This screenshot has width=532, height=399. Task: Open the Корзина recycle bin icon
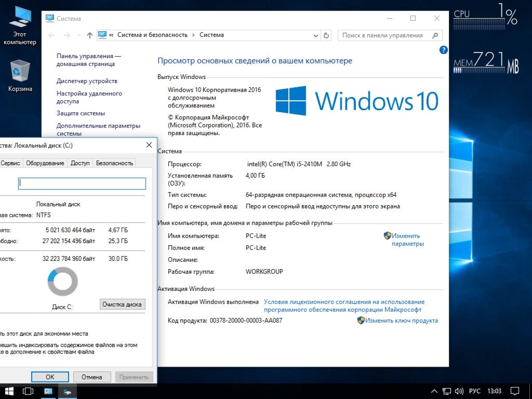(x=20, y=76)
